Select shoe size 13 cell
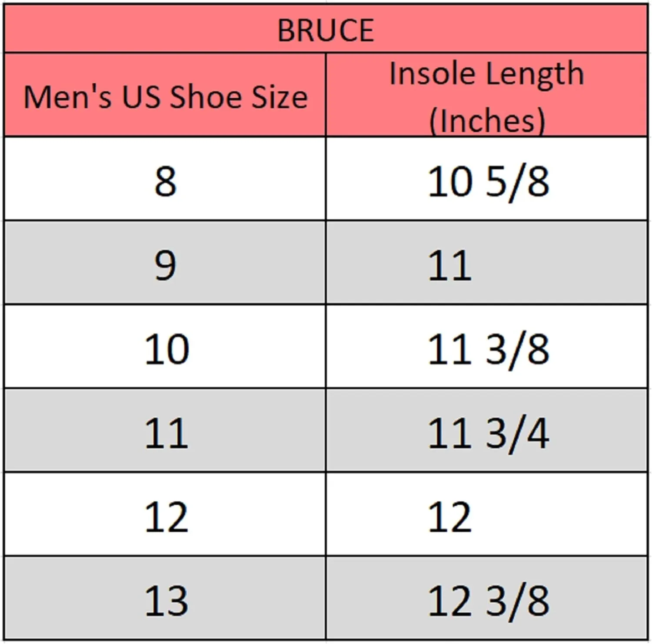652x644 pixels. (165, 598)
